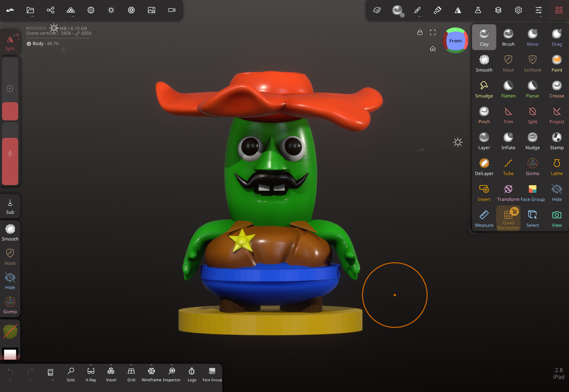Select the Inflate tool
The height and width of the screenshot is (392, 569).
(508, 141)
